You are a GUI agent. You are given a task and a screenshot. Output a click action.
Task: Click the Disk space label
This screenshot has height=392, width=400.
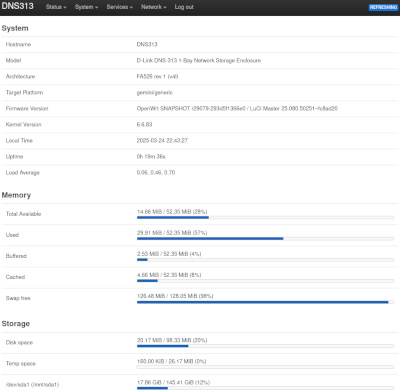pos(19,342)
